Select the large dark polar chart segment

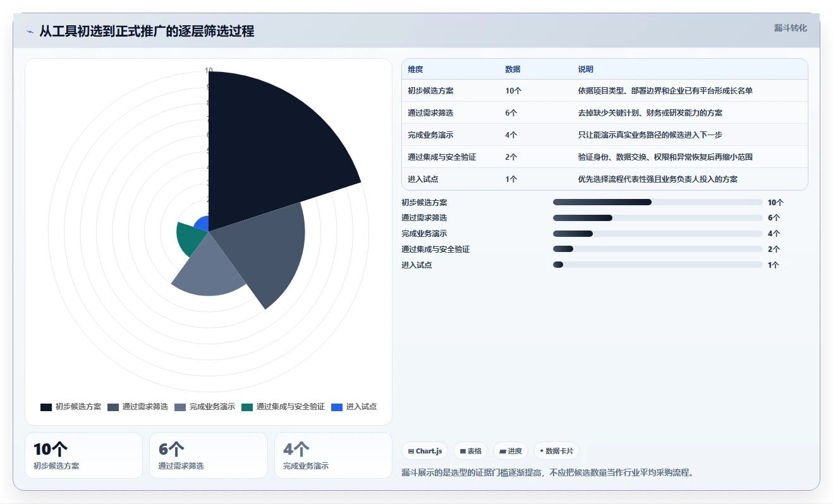pyautogui.click(x=272, y=145)
